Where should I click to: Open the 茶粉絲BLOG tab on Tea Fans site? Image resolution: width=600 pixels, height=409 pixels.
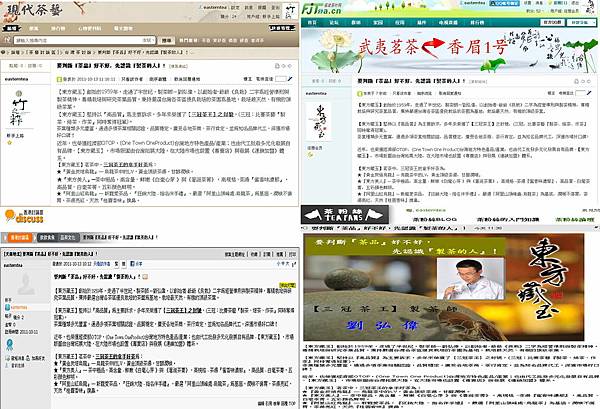pyautogui.click(x=435, y=220)
